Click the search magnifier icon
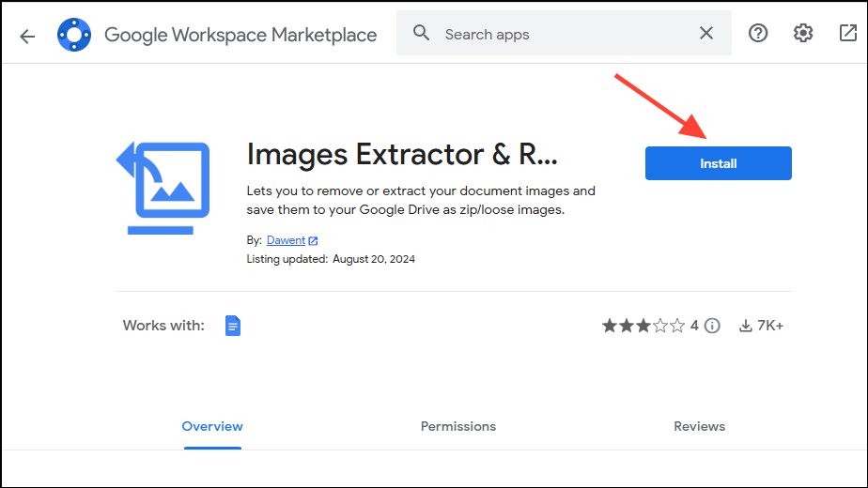The height and width of the screenshot is (488, 868). tap(421, 33)
